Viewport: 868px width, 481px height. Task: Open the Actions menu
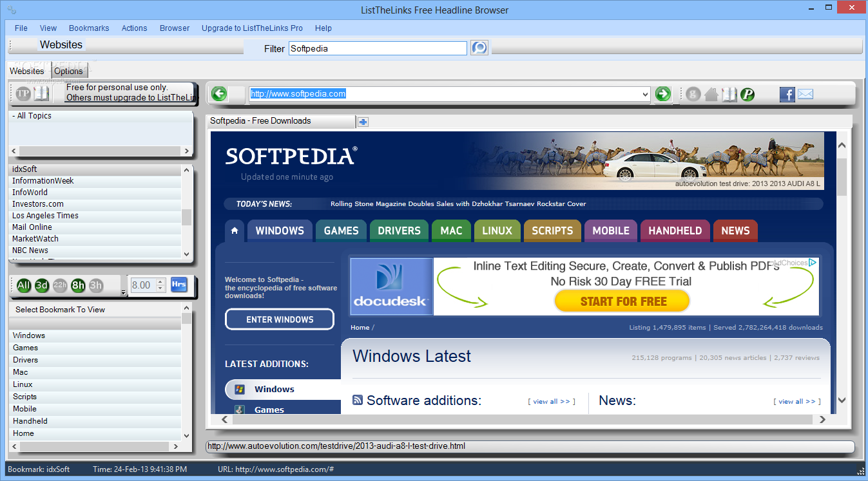point(135,28)
